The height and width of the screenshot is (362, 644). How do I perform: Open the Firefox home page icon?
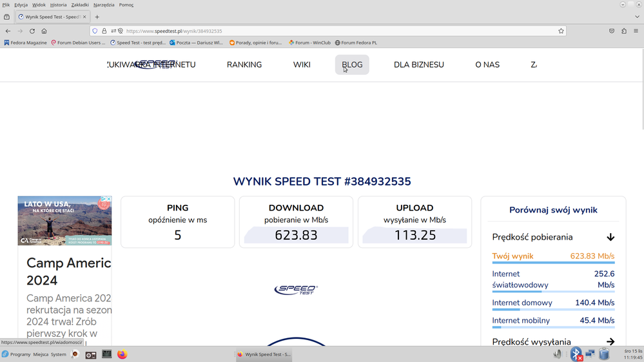click(44, 31)
